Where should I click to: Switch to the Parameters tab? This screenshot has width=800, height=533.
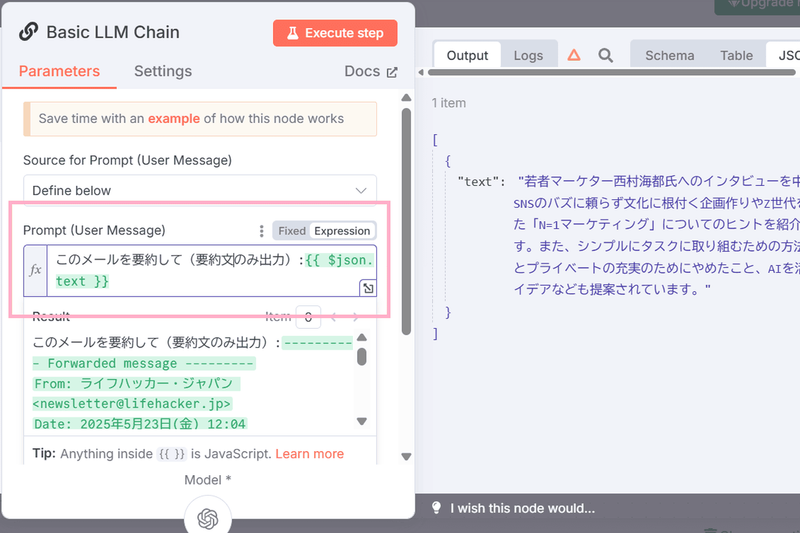coord(59,71)
